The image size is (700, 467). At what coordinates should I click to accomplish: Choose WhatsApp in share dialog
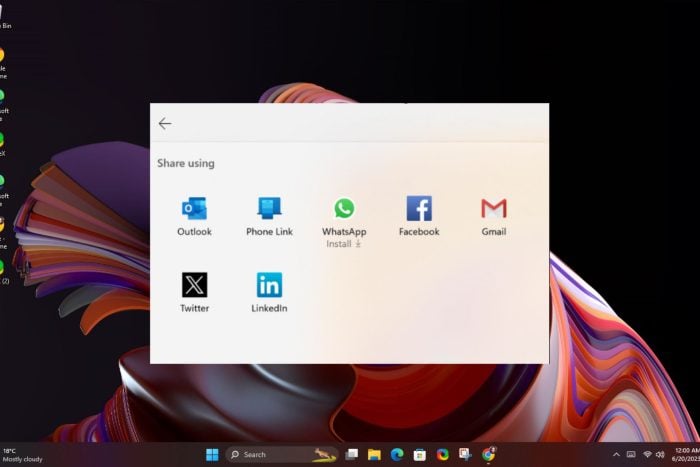pos(344,214)
